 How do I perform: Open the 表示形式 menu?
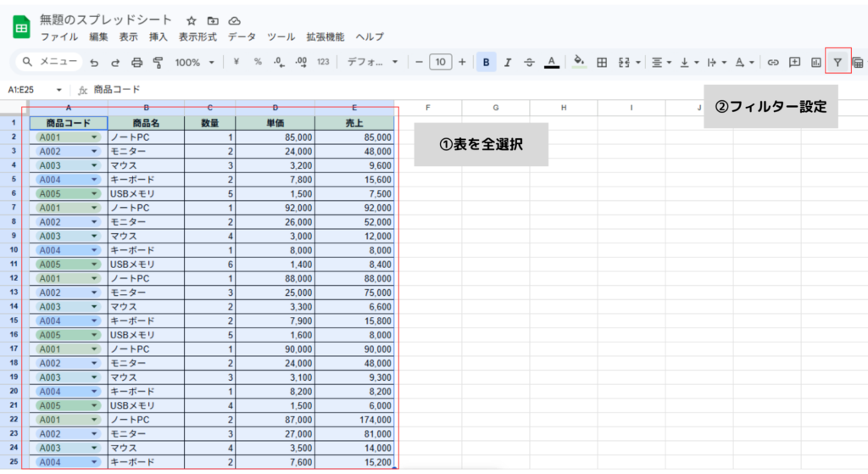(x=197, y=36)
